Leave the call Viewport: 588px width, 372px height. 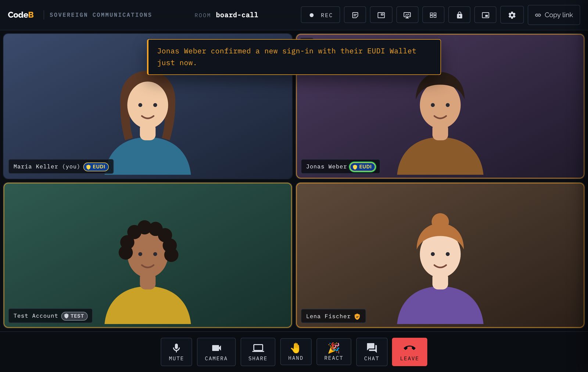pyautogui.click(x=409, y=352)
